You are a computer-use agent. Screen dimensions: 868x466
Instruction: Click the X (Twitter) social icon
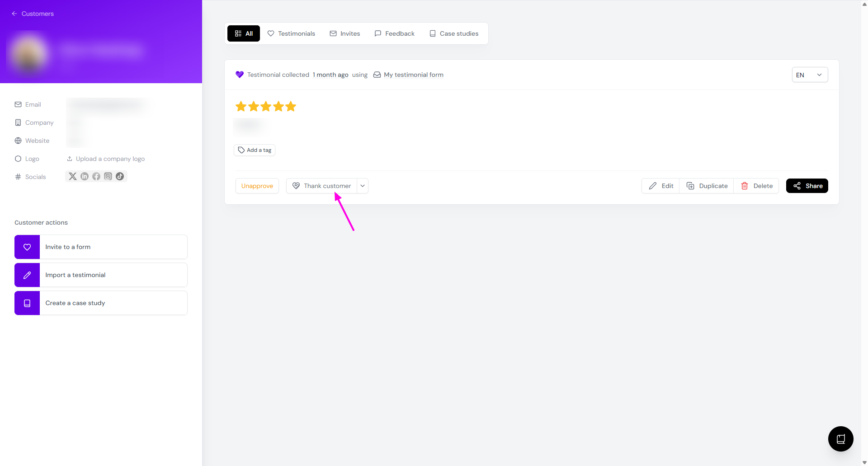pyautogui.click(x=72, y=176)
